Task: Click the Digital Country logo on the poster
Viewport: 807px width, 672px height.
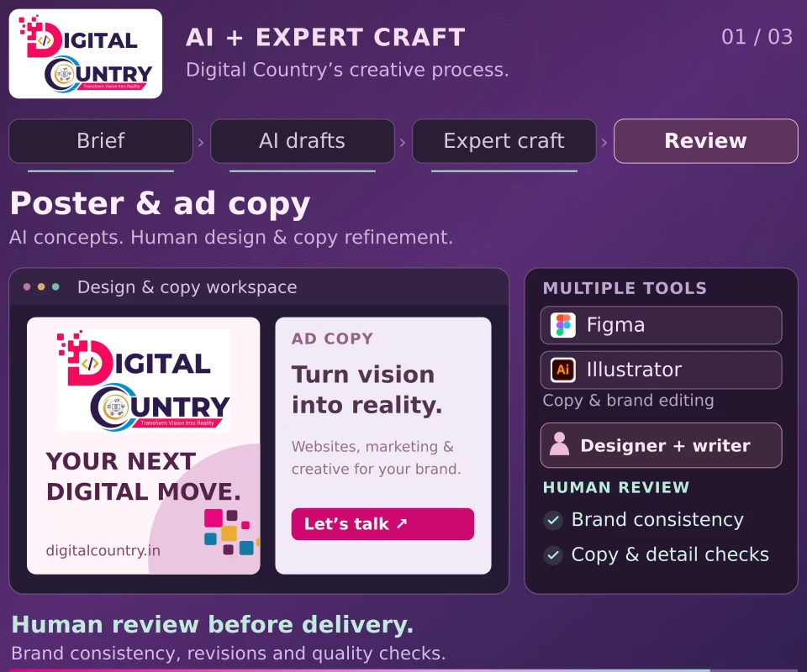Action: pos(144,380)
